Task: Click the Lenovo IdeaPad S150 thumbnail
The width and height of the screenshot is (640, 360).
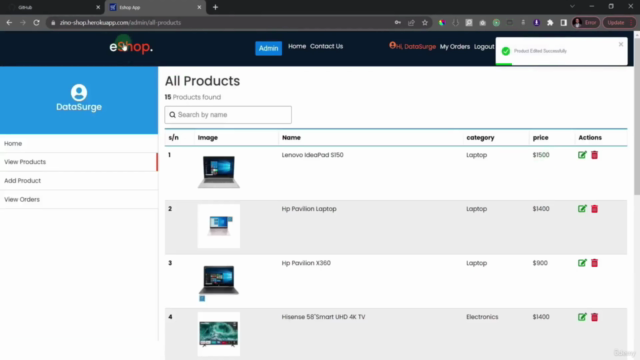Action: coord(219,171)
